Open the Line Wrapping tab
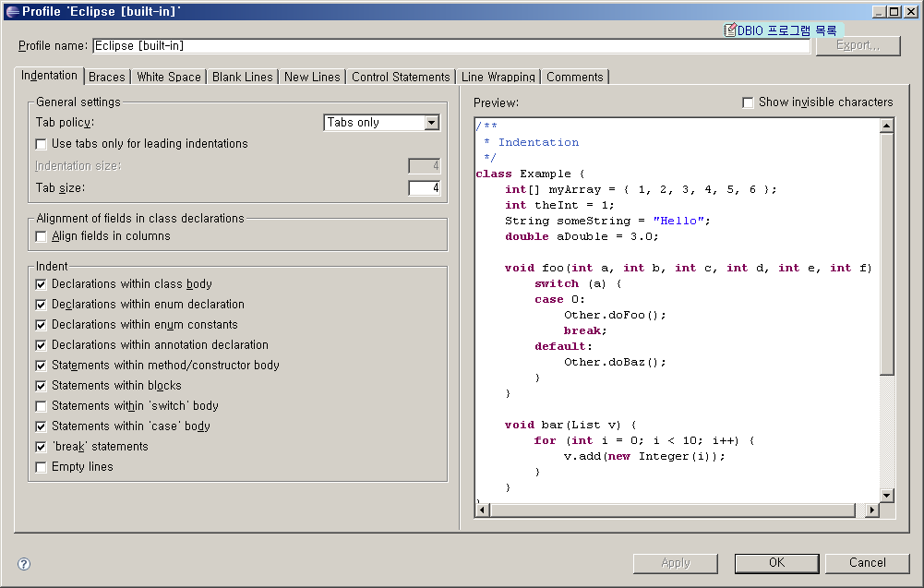924x588 pixels. click(x=498, y=78)
